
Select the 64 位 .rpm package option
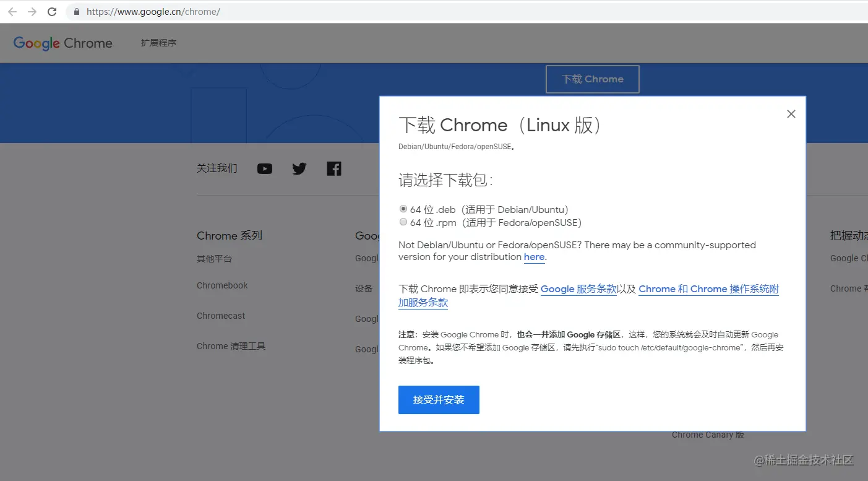tap(403, 222)
